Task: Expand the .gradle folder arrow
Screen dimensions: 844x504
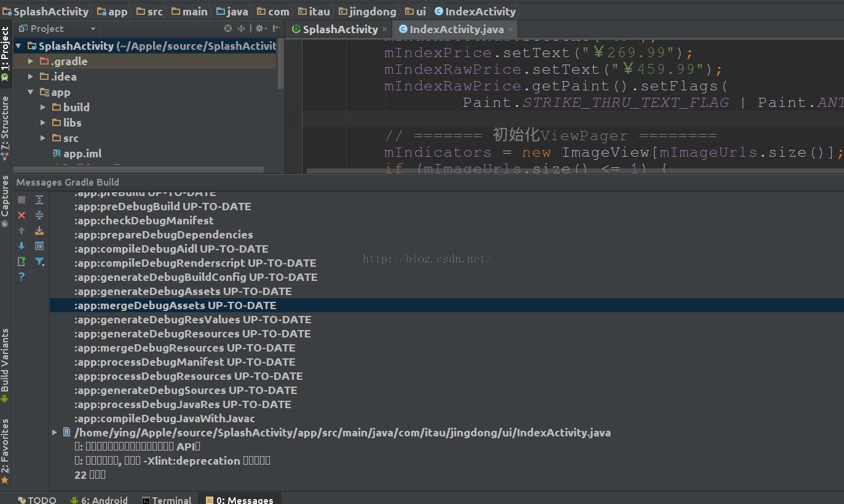Action: click(31, 61)
